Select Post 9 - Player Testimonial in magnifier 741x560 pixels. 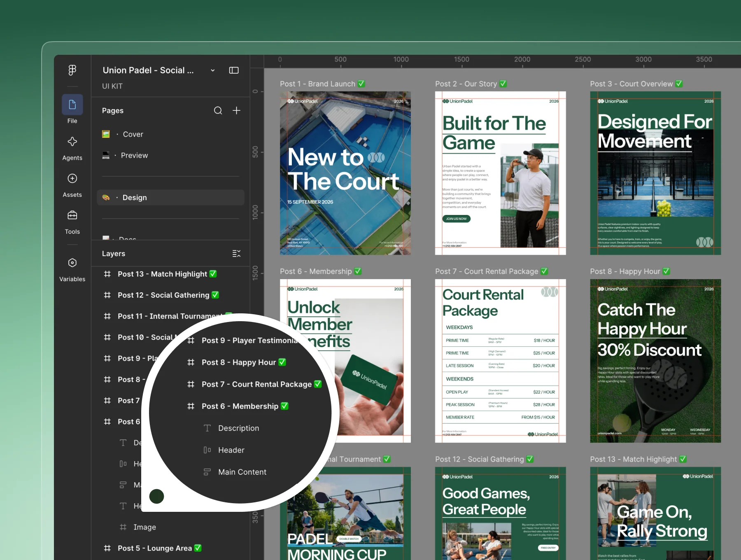(249, 341)
